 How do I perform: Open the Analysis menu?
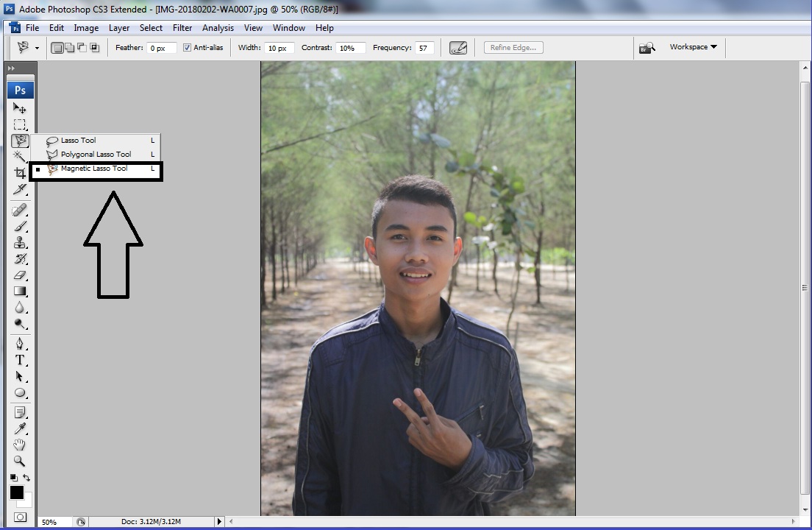coord(218,28)
